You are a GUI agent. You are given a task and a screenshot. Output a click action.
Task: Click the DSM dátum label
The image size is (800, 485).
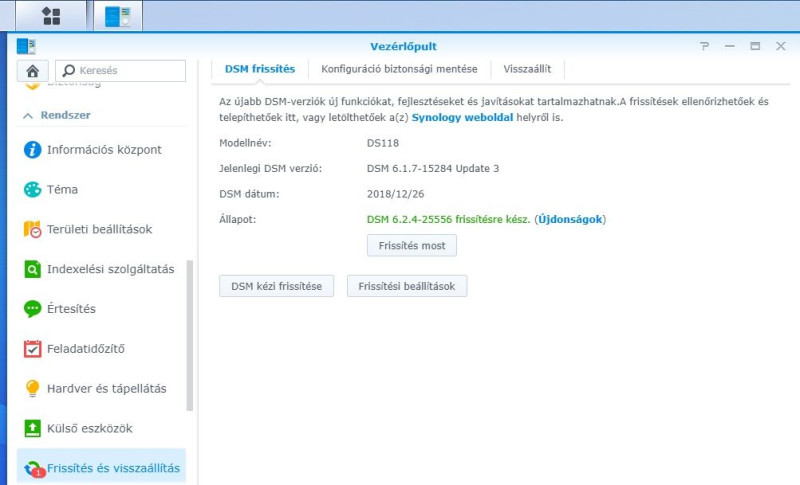click(249, 194)
